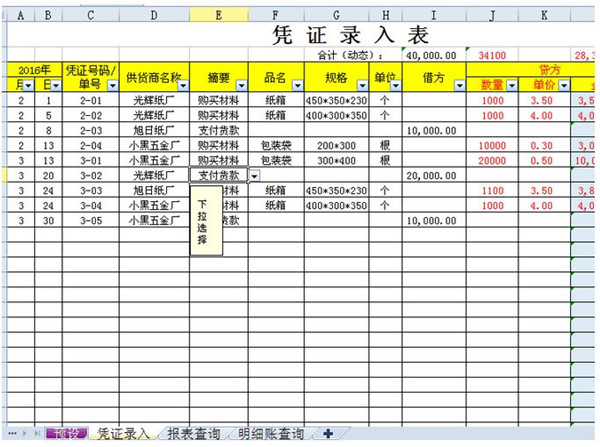Viewport: 600px width, 447px height.
Task: Select column K header
Action: 544,15
